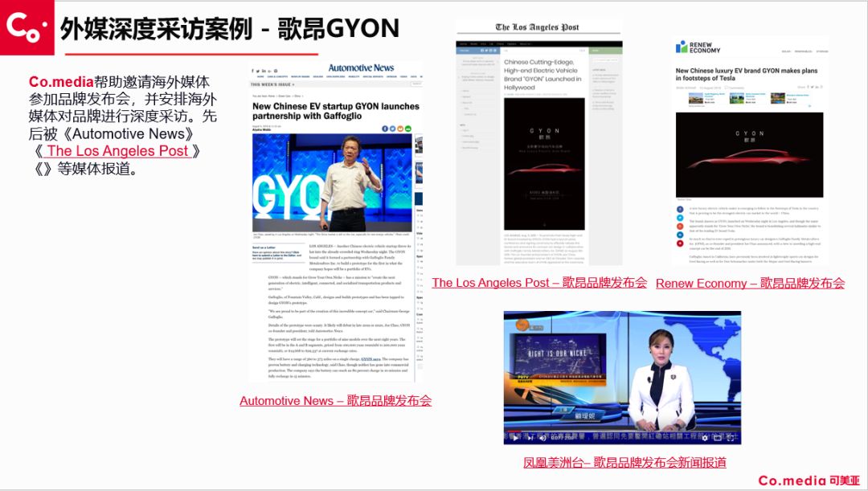
Task: Open the Renew Economy – 歌昂品牌发布会 link
Action: pyautogui.click(x=750, y=283)
